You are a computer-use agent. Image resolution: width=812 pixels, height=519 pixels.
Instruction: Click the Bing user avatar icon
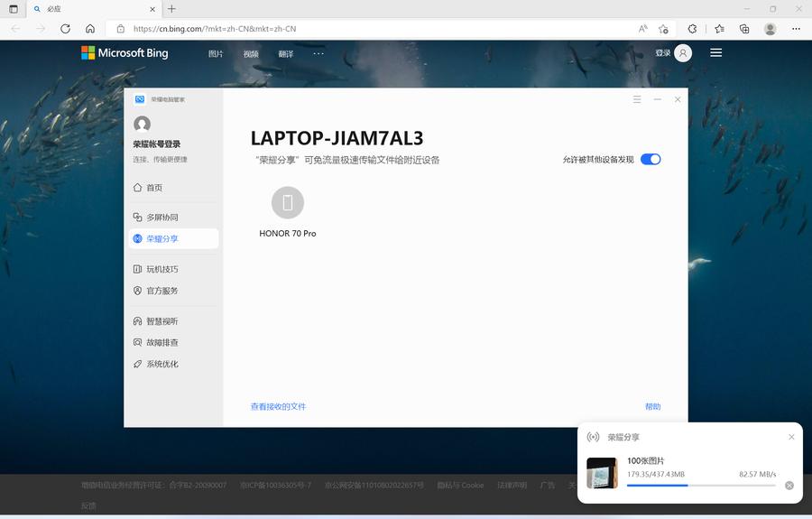(683, 53)
